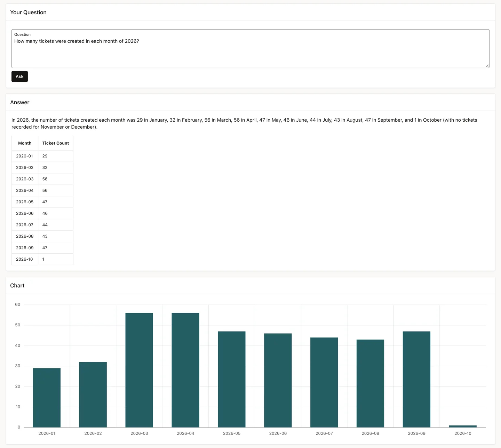This screenshot has width=501, height=448.
Task: Select the 'Your Question' heading
Action: [28, 13]
